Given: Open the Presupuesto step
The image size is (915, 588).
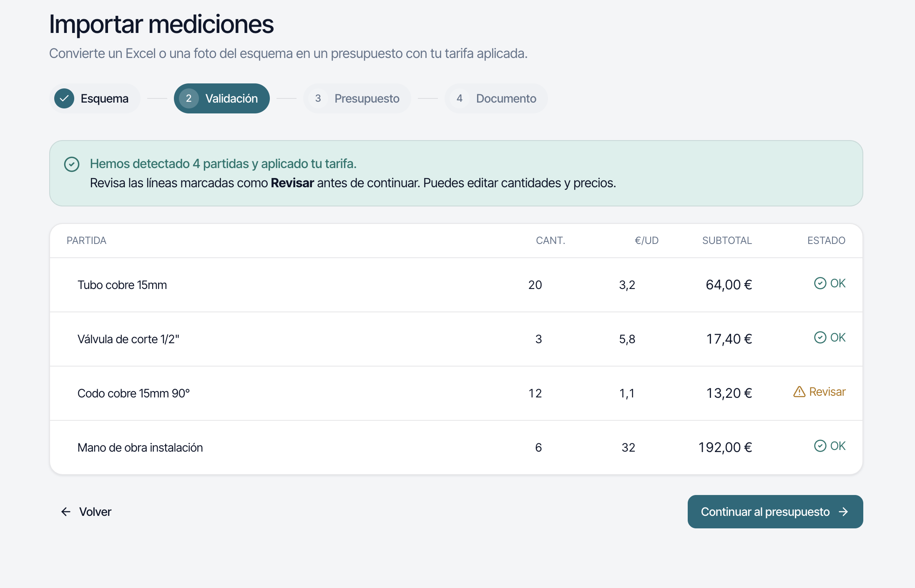Looking at the screenshot, I should [357, 98].
